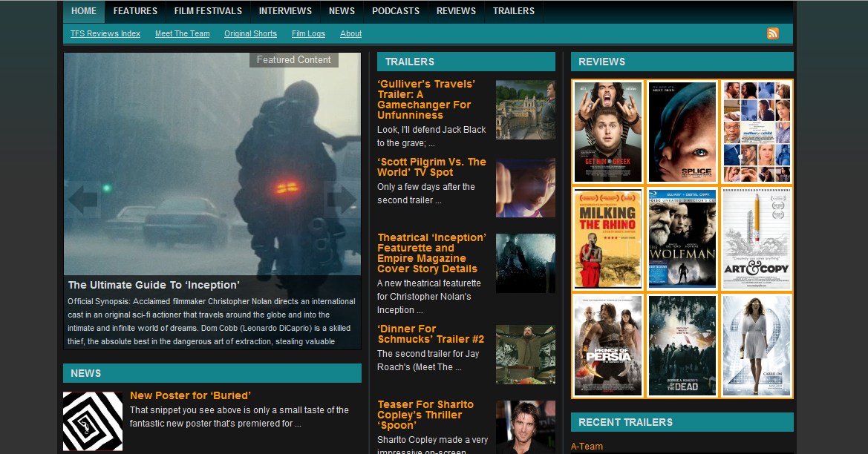Open the A-Team recent trailer link
868x454 pixels.
click(587, 447)
